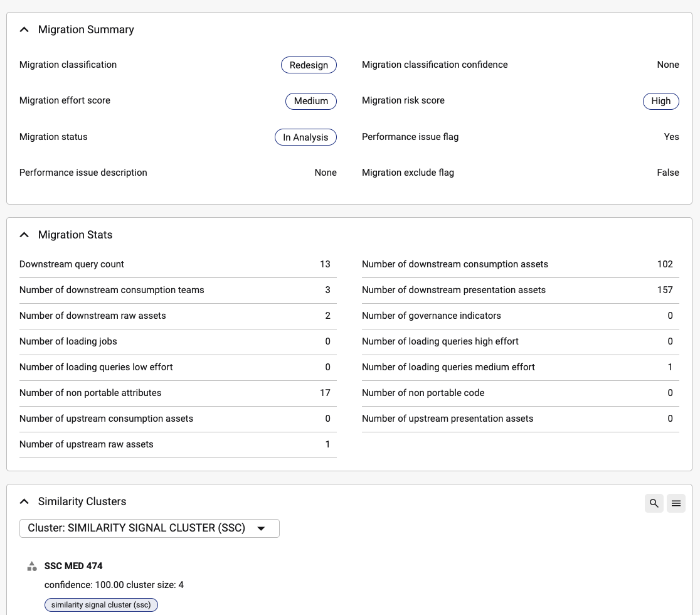The image size is (700, 615).
Task: Click the Number of downstream consumption teams label
Action: click(x=112, y=290)
